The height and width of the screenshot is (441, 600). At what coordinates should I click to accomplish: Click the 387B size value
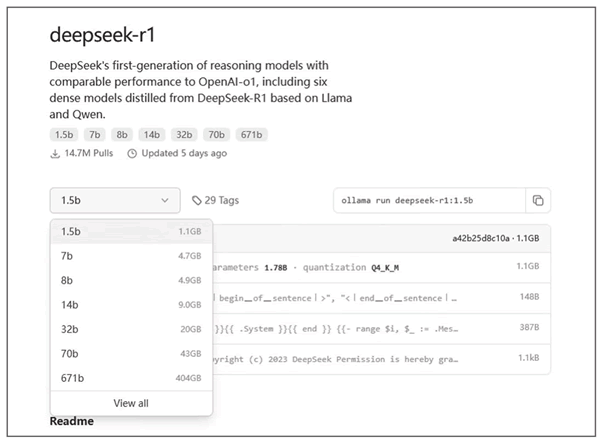coord(529,327)
